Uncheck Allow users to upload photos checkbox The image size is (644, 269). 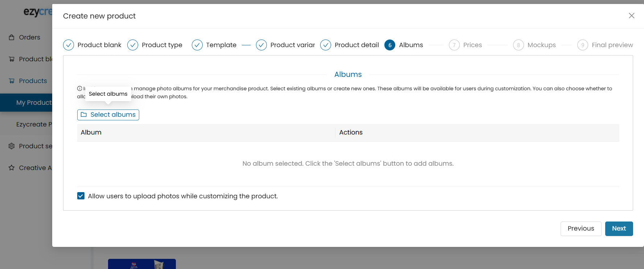[x=81, y=196]
